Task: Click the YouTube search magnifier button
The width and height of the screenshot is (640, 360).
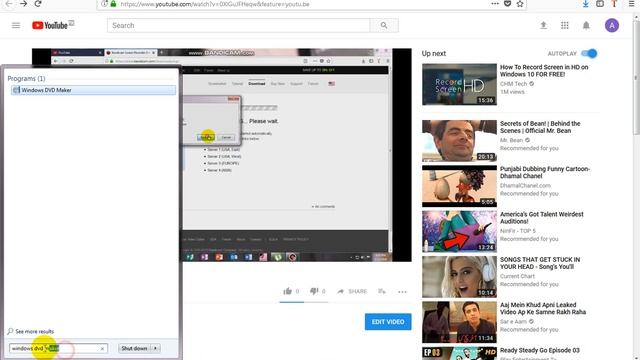Action: [384, 25]
